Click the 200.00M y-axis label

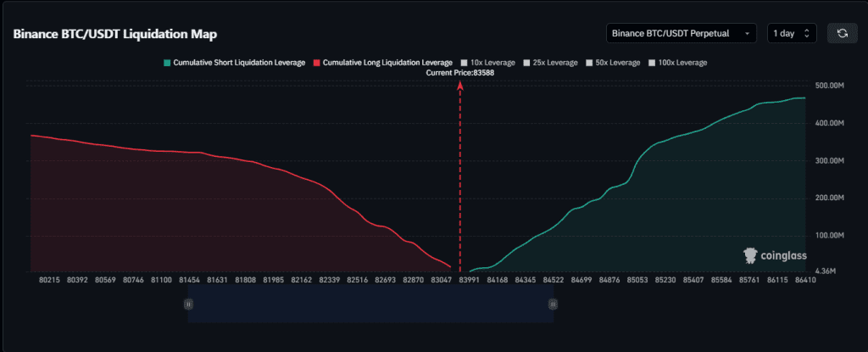pos(829,198)
